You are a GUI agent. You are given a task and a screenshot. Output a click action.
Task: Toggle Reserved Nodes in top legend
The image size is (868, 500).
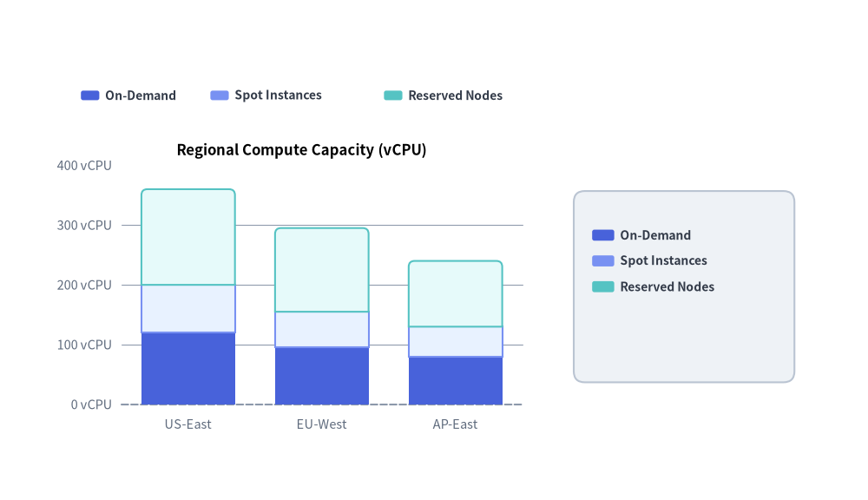coord(444,95)
